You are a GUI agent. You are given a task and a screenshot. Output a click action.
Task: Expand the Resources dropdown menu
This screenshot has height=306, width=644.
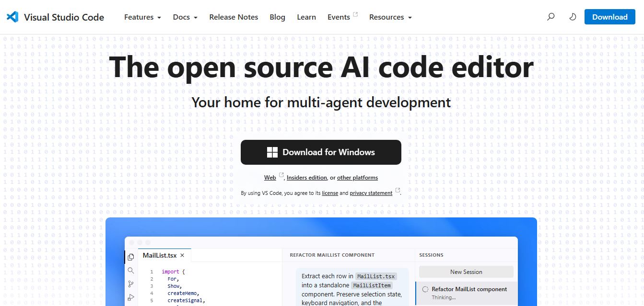pos(390,17)
